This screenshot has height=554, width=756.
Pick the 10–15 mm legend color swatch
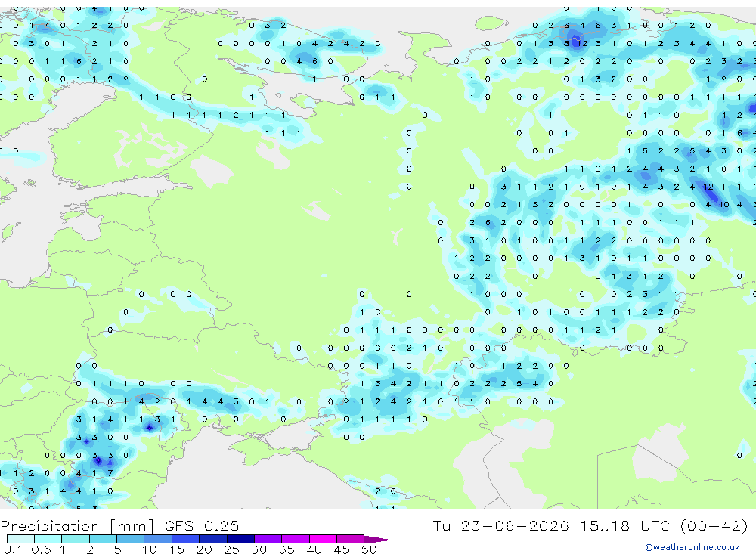coord(158,539)
